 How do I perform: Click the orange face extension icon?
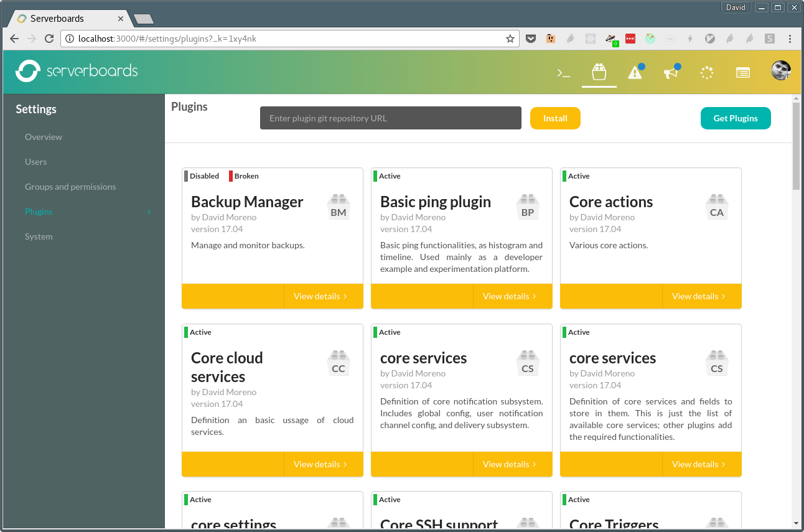click(x=551, y=39)
